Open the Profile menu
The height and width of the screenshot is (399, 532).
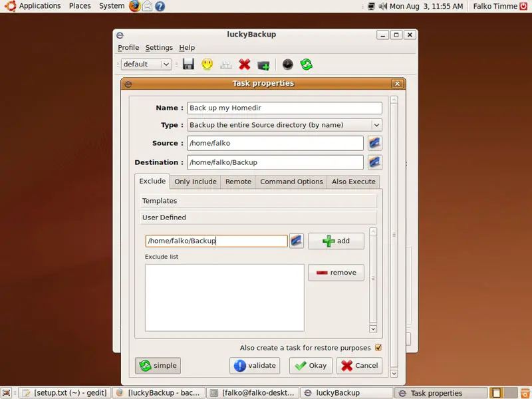tap(128, 47)
